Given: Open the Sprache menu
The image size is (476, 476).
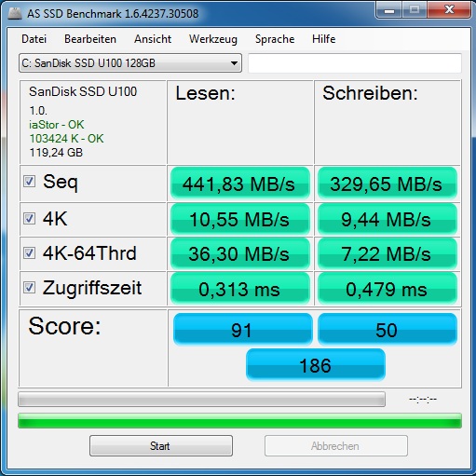Looking at the screenshot, I should coord(275,39).
